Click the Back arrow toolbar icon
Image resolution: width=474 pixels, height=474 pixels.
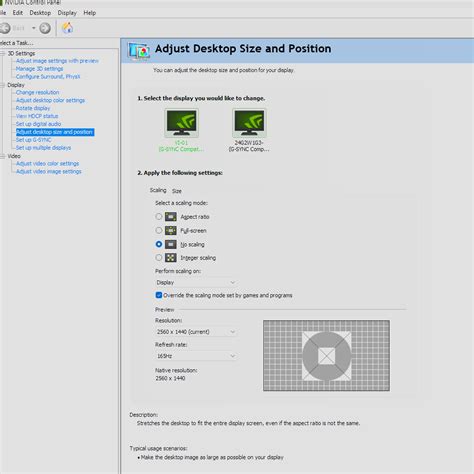click(5, 28)
